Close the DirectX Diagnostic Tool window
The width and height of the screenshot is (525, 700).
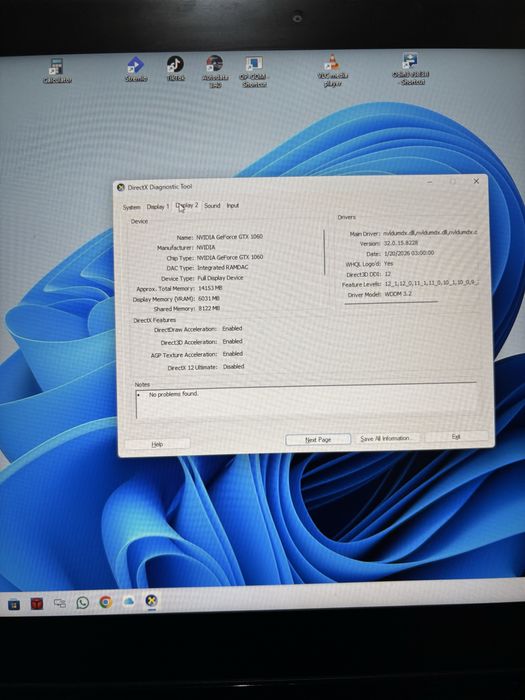476,181
